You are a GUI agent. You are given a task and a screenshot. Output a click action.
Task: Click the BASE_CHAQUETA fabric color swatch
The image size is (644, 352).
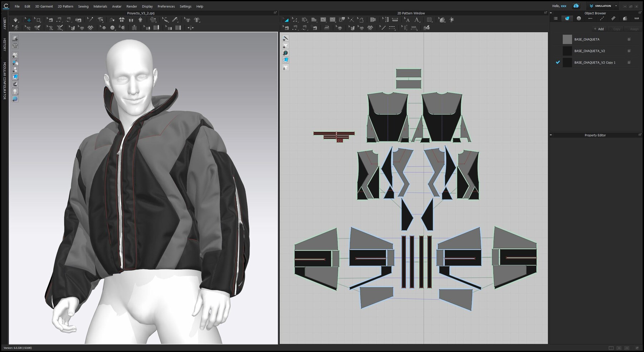[x=567, y=39]
